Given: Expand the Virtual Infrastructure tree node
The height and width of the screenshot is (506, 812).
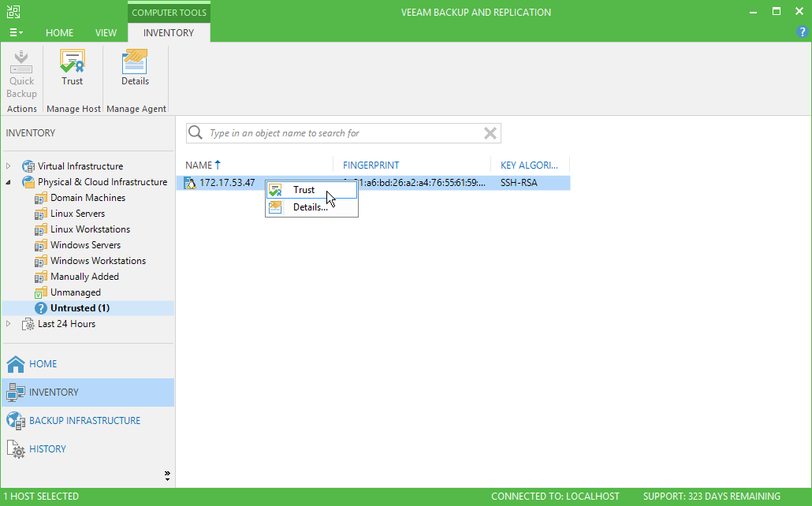Looking at the screenshot, I should tap(9, 166).
